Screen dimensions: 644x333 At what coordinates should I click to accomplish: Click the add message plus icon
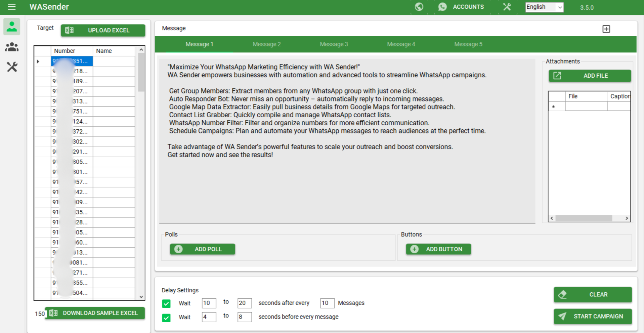pyautogui.click(x=606, y=29)
